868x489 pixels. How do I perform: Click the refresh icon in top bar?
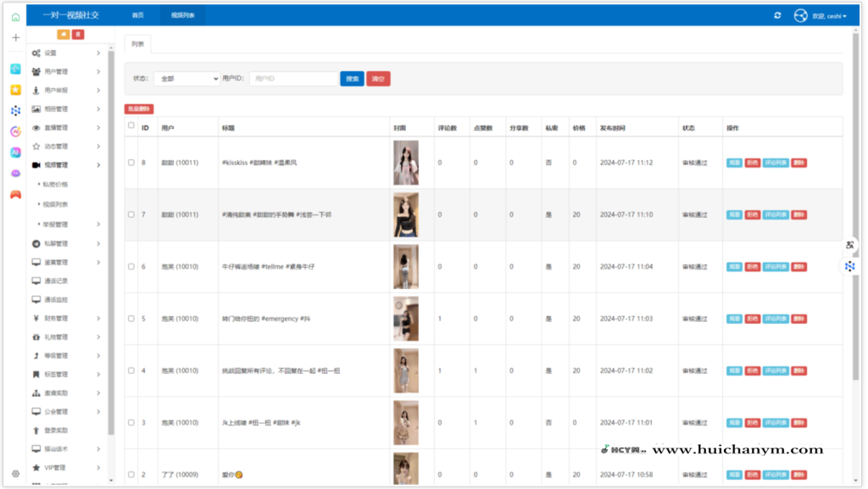tap(777, 15)
